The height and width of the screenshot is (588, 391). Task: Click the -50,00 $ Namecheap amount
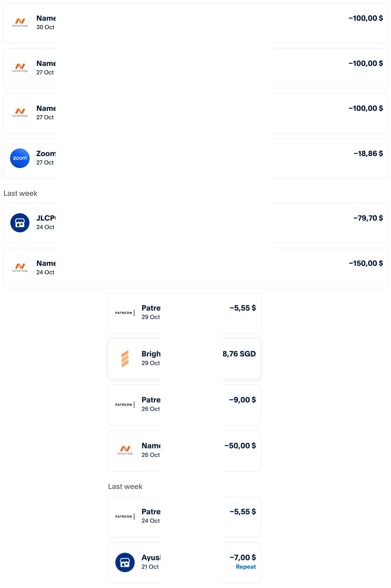tap(240, 446)
